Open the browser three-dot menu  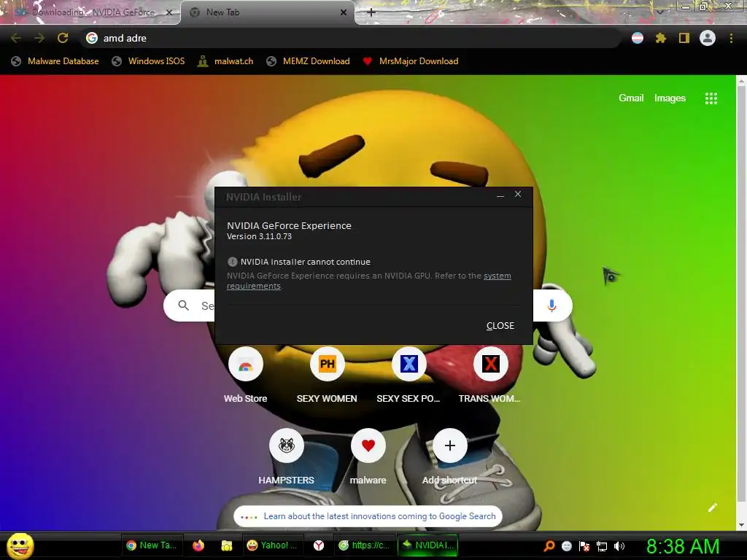(x=731, y=38)
